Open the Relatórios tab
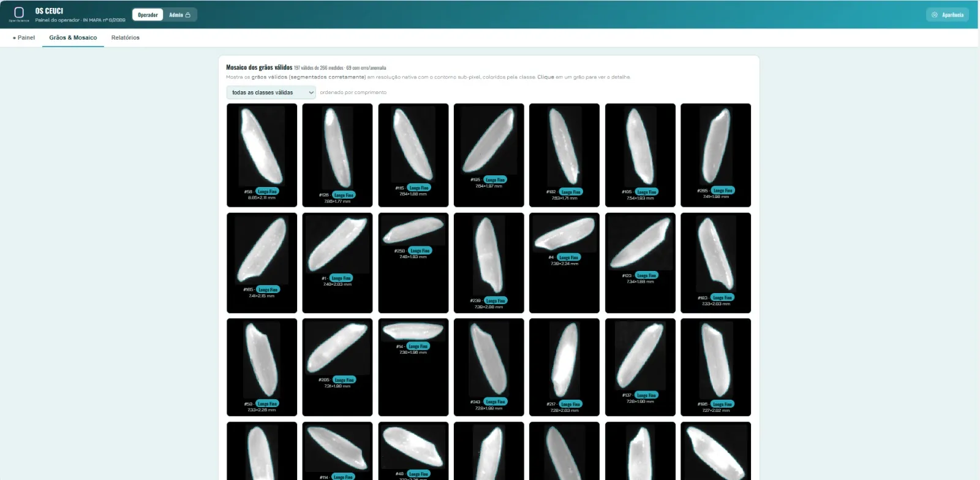Screen dimensions: 980x480 (x=126, y=37)
